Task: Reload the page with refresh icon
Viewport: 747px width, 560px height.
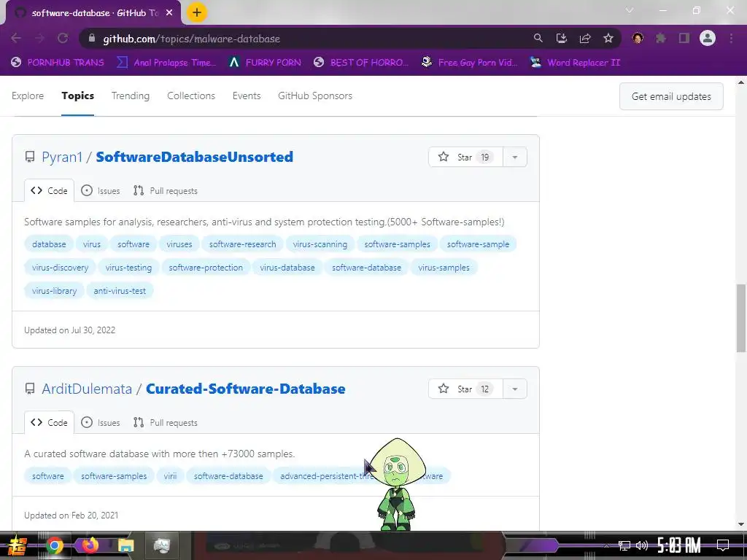Action: [x=63, y=38]
